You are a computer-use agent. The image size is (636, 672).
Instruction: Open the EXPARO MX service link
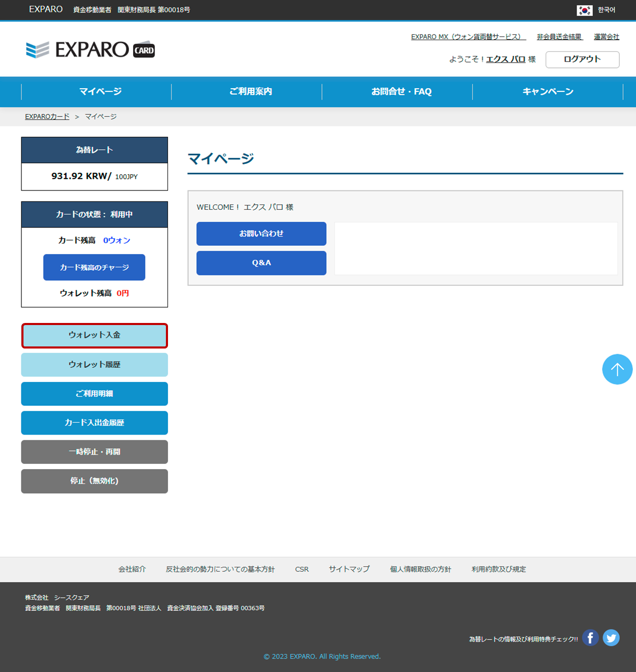tap(468, 37)
